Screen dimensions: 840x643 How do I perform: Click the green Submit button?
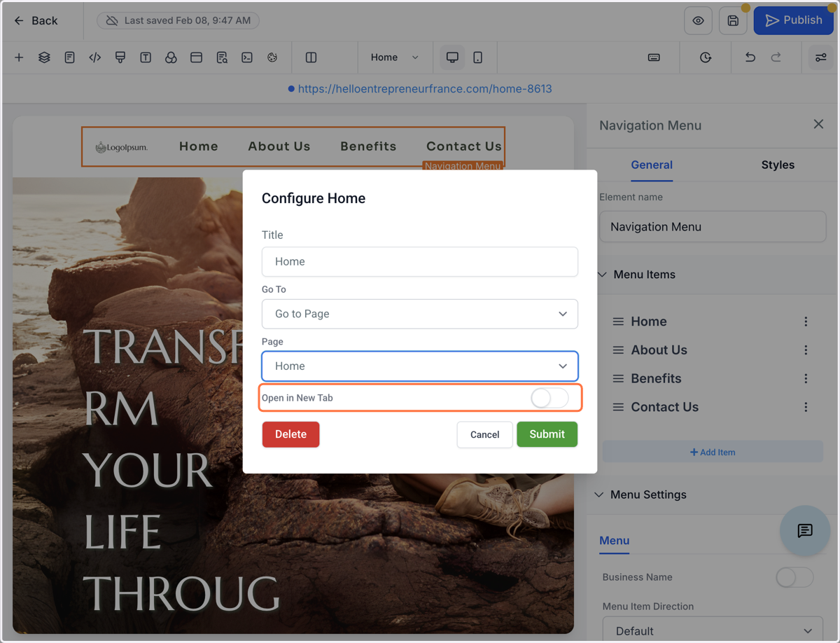point(547,434)
